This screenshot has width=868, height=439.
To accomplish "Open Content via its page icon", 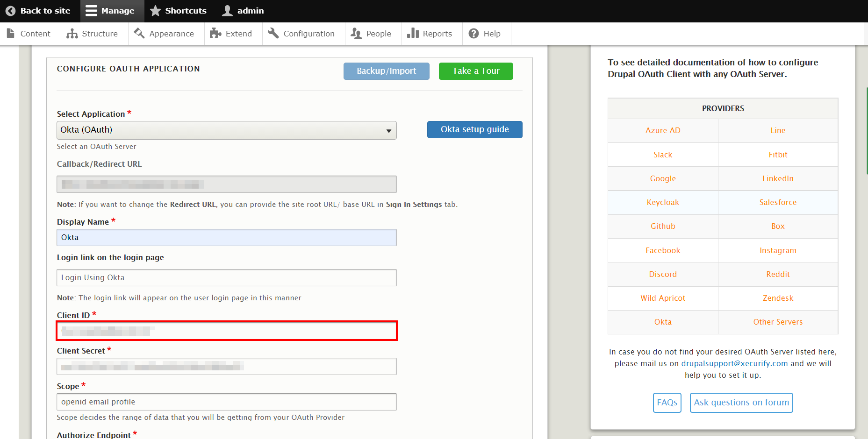I will tap(11, 34).
